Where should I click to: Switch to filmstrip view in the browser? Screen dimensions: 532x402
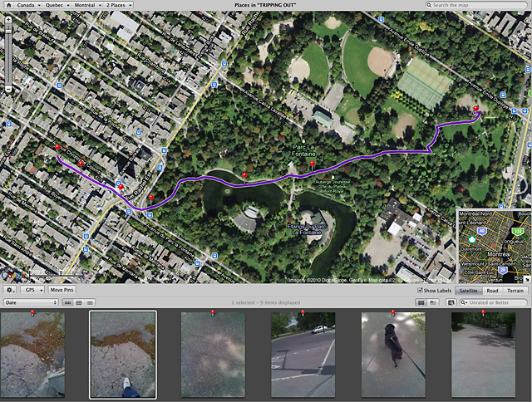(68, 302)
